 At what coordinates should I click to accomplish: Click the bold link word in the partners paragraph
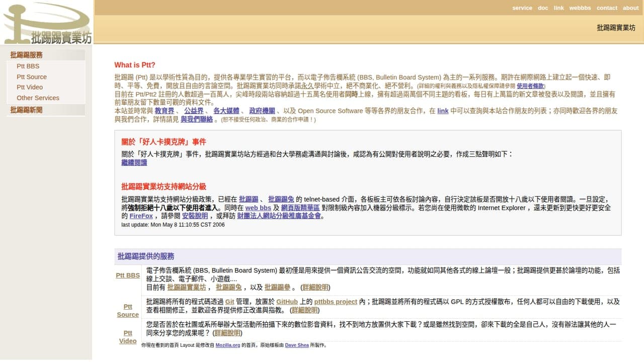(443, 111)
